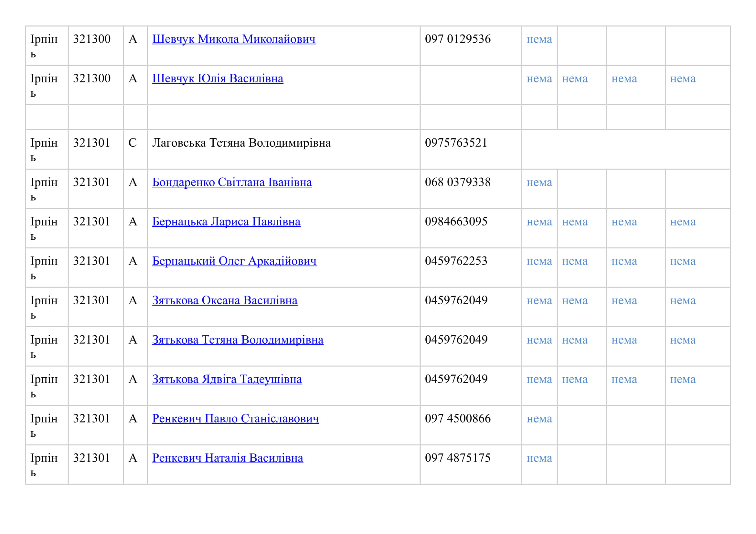Click phone number 068 0379338
Viewport: 756px width, 534px height.
coord(457,182)
